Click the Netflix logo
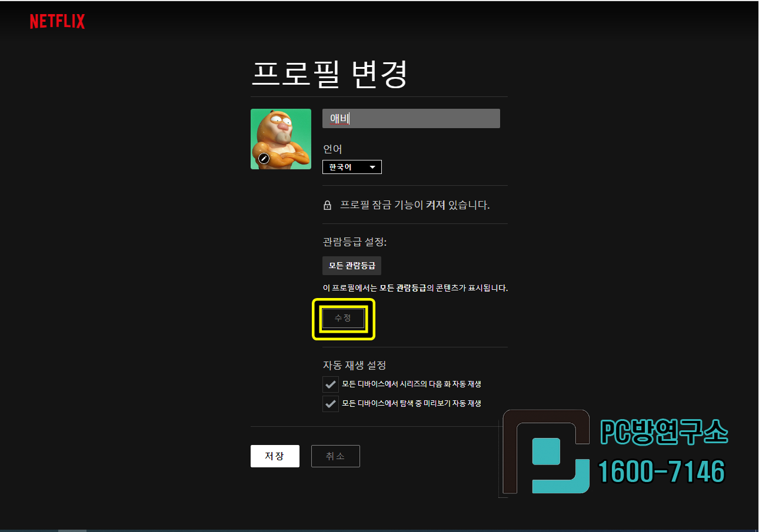 (x=58, y=22)
